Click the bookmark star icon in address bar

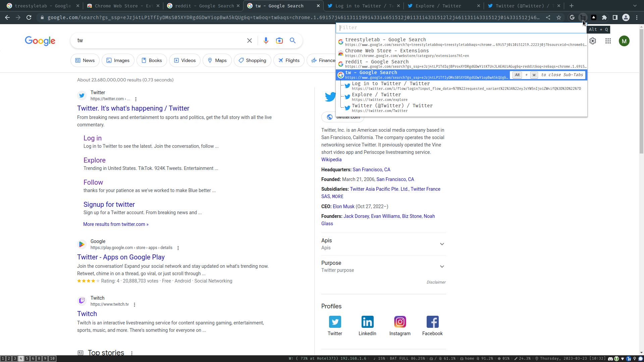pos(559,17)
